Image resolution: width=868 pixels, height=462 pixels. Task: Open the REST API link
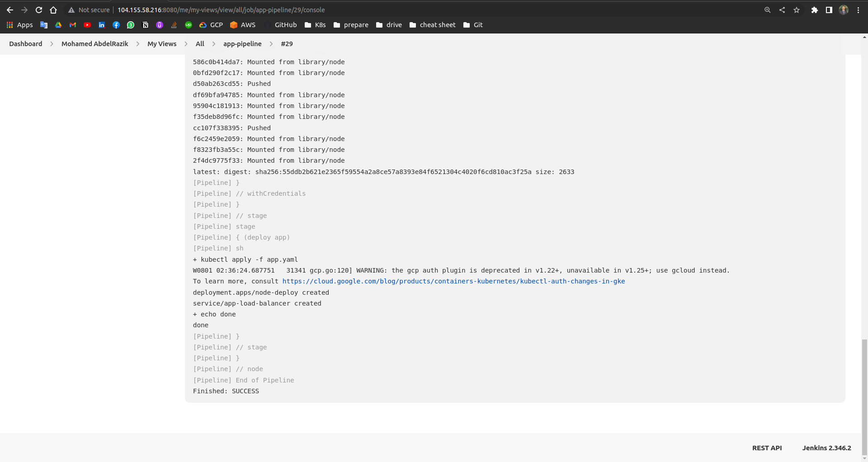coord(767,448)
